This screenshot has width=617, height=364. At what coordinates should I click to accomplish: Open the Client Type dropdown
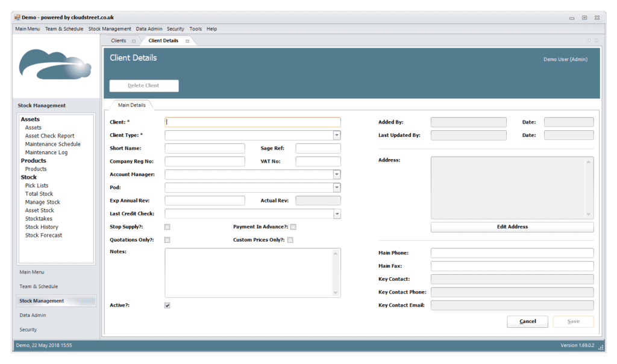pyautogui.click(x=336, y=135)
